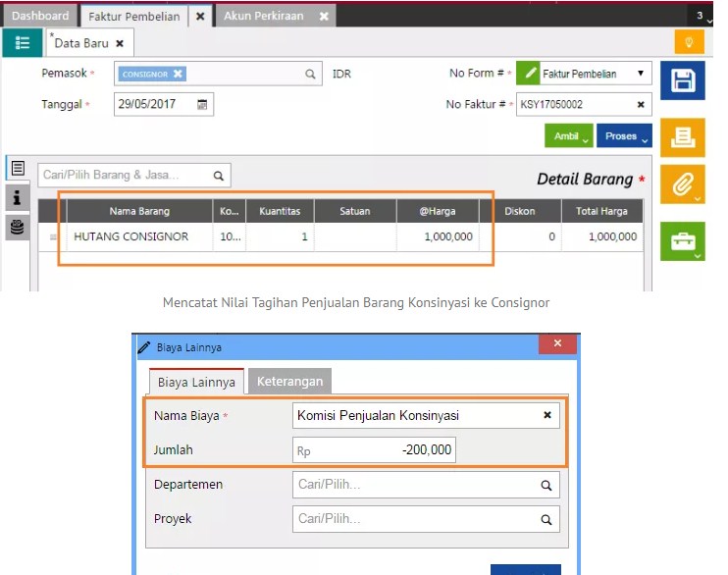This screenshot has height=575, width=728.
Task: Open the calendar picker for Tanggal
Action: (x=202, y=104)
